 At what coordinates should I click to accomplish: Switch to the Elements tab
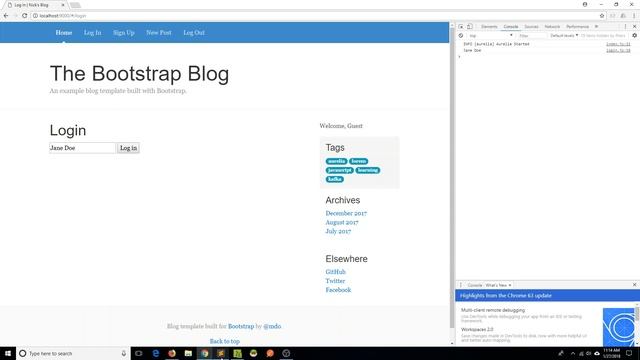[489, 27]
